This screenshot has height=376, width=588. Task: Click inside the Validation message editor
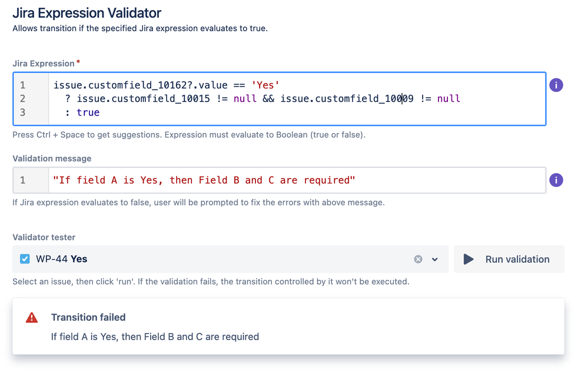(x=280, y=180)
